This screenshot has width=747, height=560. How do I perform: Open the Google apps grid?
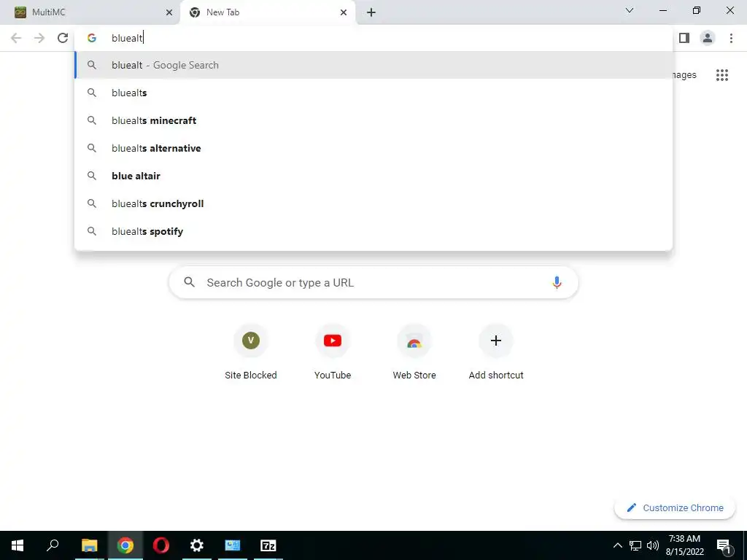click(x=722, y=75)
